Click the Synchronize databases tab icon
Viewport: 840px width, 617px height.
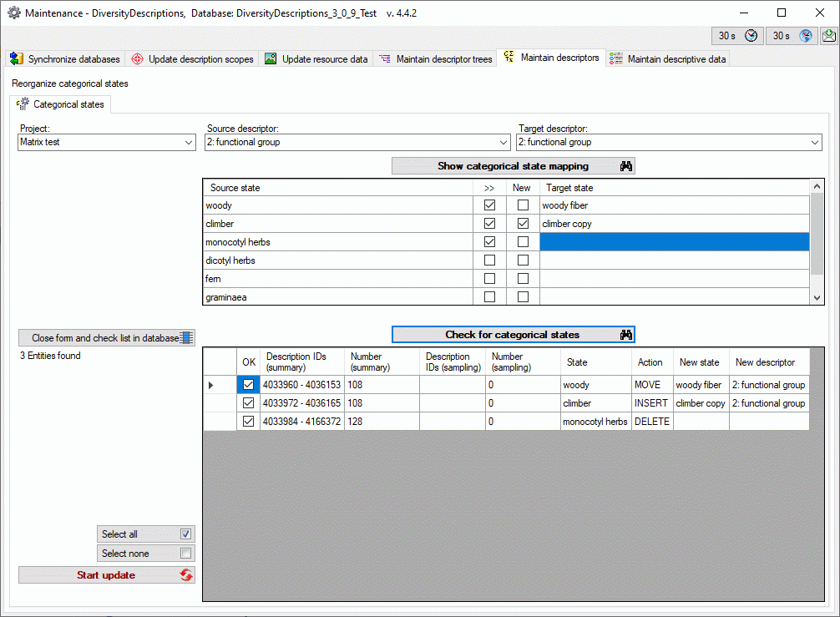point(17,59)
